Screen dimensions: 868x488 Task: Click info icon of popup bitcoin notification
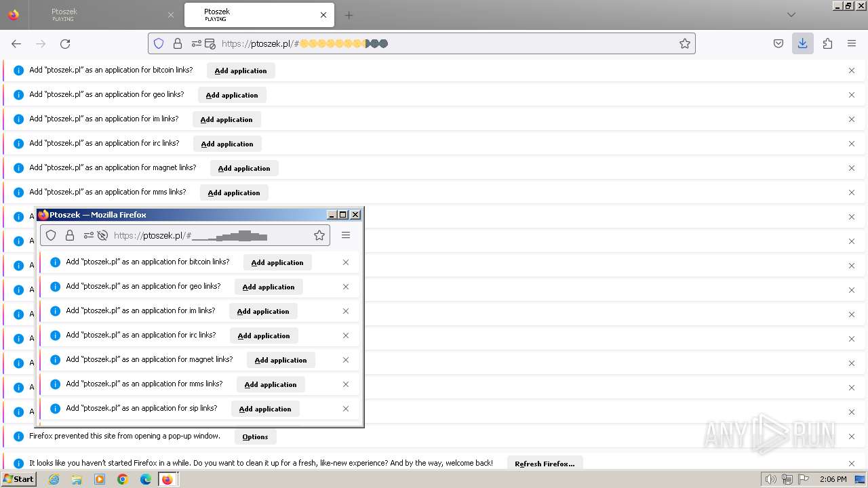coord(55,262)
